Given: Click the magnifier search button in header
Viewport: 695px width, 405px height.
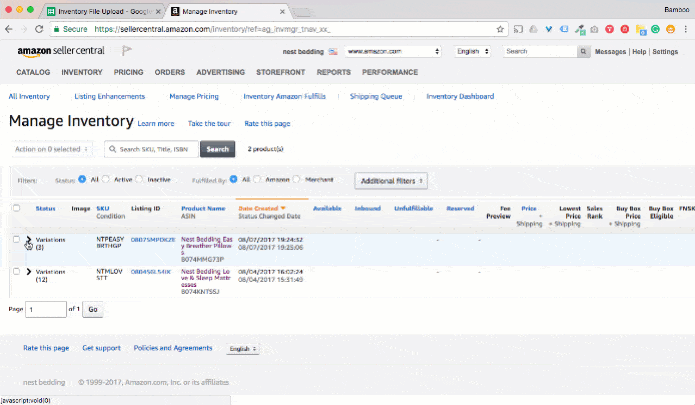Looking at the screenshot, I should [583, 51].
